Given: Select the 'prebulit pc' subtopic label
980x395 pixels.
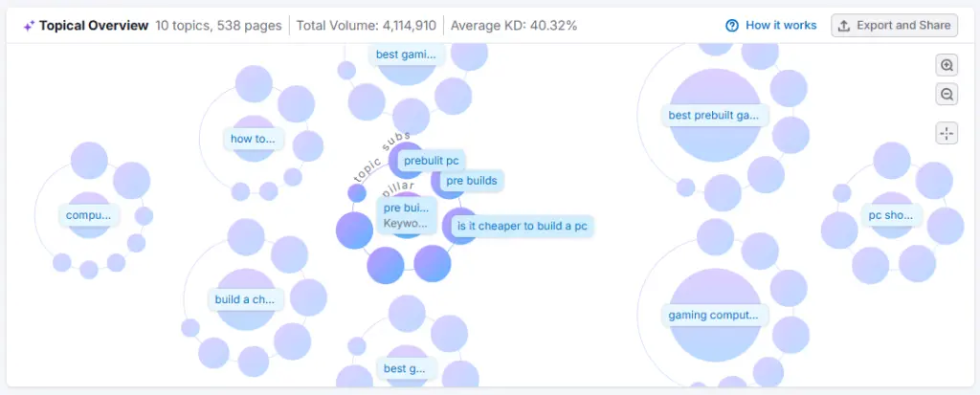Looking at the screenshot, I should (431, 161).
